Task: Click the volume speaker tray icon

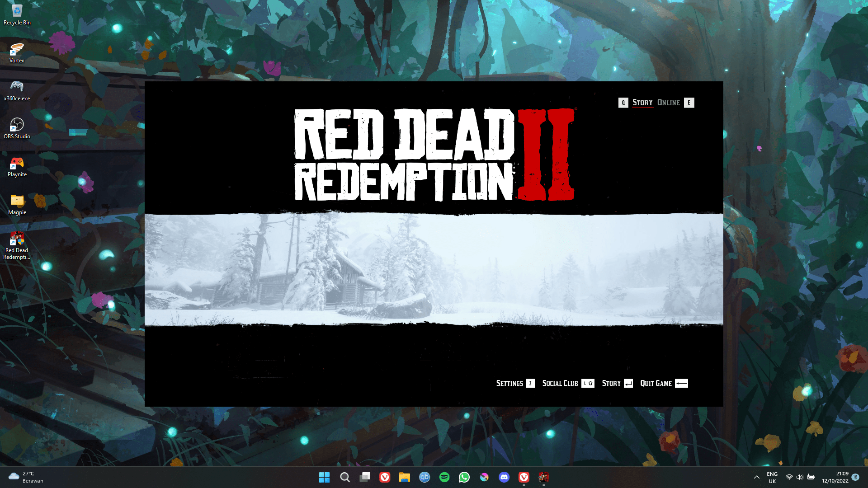Action: point(799,477)
